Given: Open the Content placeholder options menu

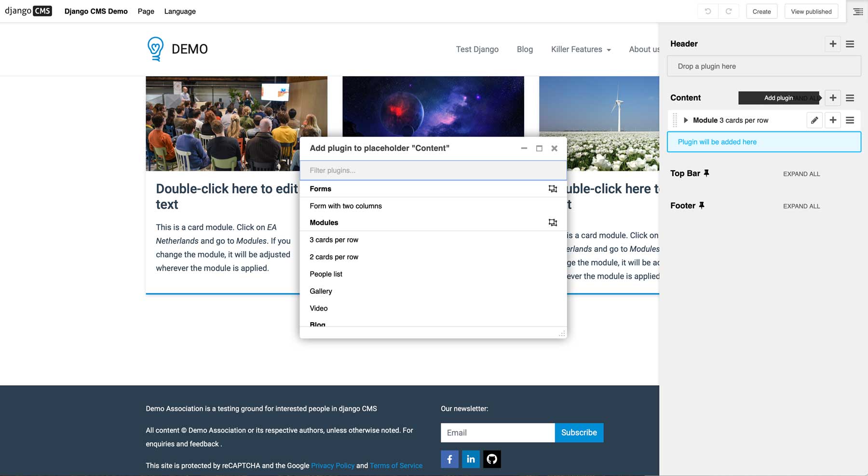Looking at the screenshot, I should [850, 98].
